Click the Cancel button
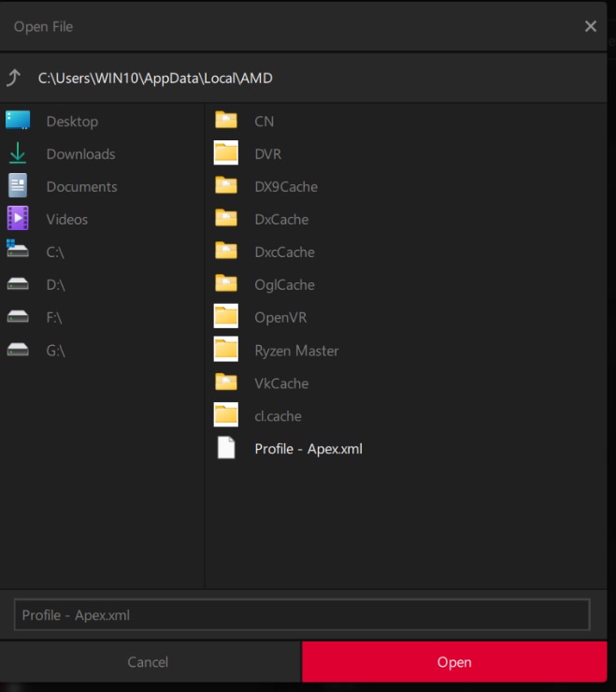The image size is (616, 692). [x=148, y=661]
